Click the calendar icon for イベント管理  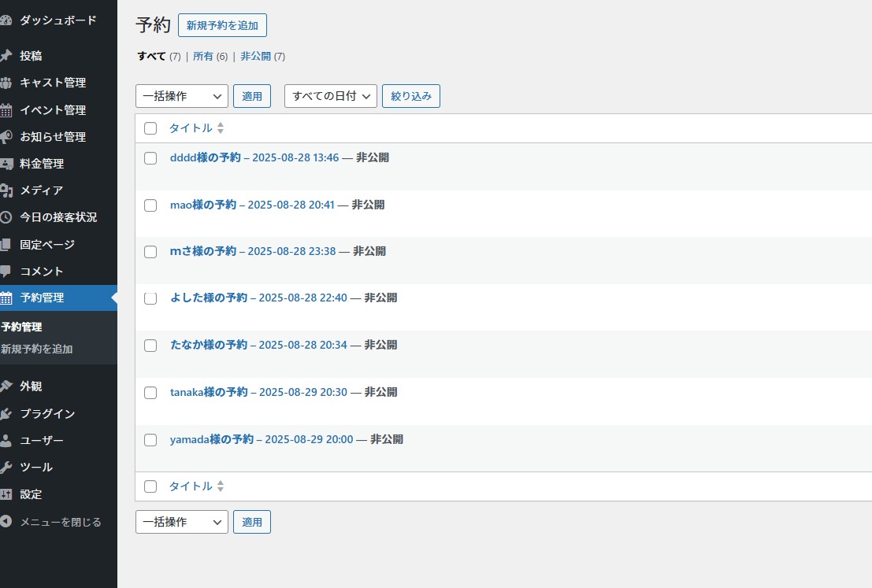pos(6,110)
